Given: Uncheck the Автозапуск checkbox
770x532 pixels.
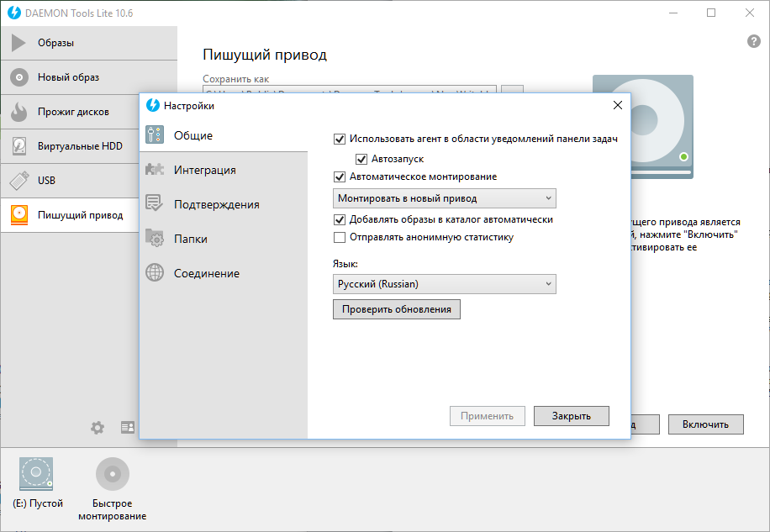Looking at the screenshot, I should point(361,159).
